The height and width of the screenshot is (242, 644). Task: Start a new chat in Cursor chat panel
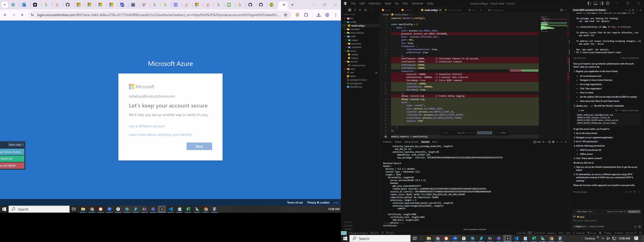626,10
